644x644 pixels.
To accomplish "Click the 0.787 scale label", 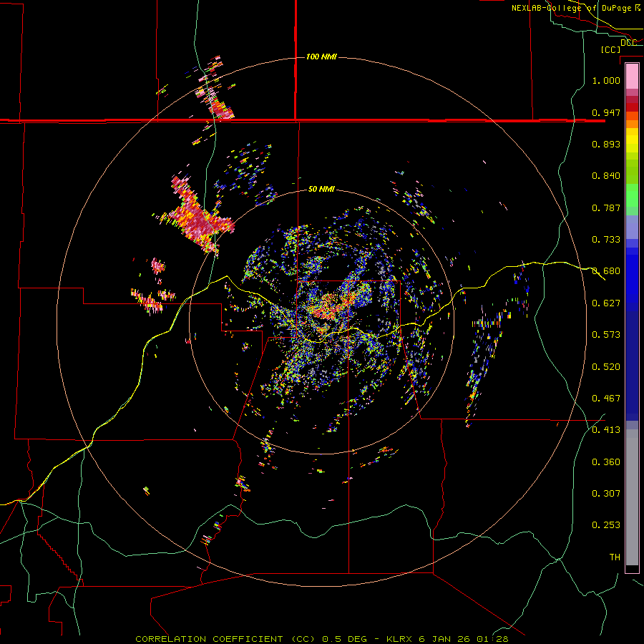I will pyautogui.click(x=606, y=208).
